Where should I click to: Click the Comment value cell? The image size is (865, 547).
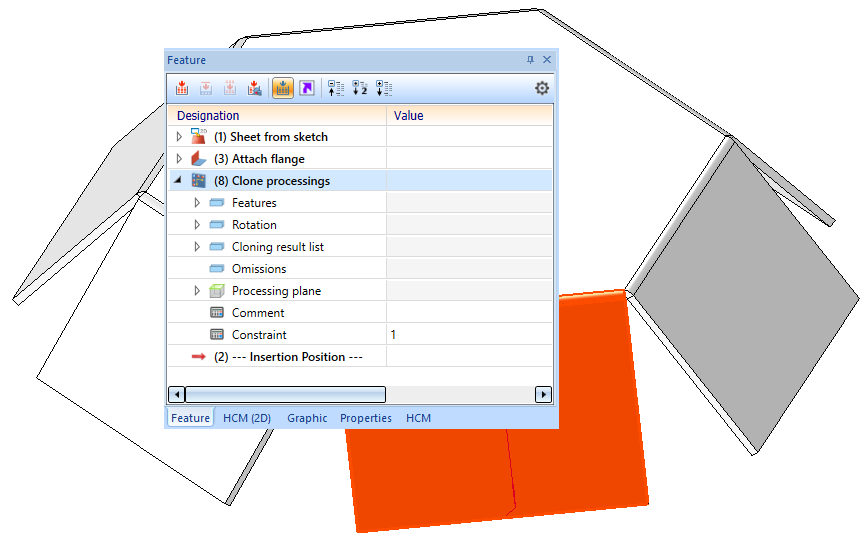[x=469, y=313]
